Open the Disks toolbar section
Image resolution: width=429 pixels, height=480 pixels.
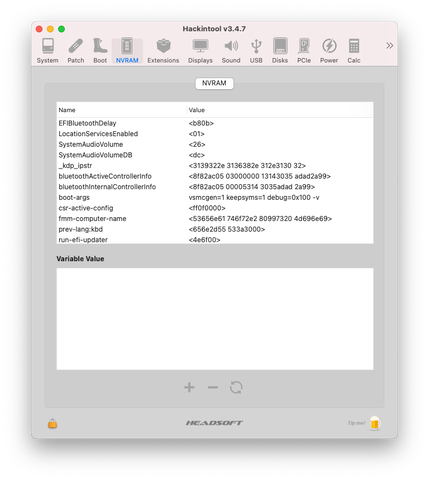pyautogui.click(x=280, y=50)
